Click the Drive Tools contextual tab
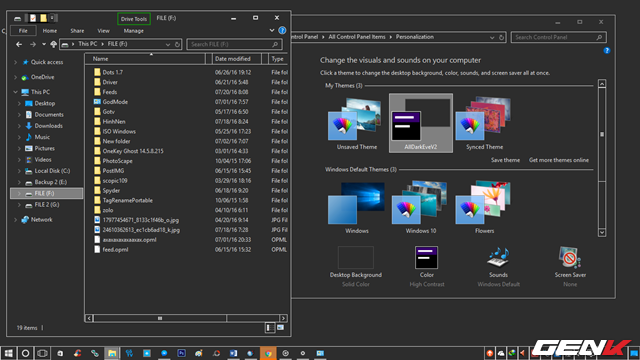The height and width of the screenshot is (360, 640). pyautogui.click(x=134, y=19)
